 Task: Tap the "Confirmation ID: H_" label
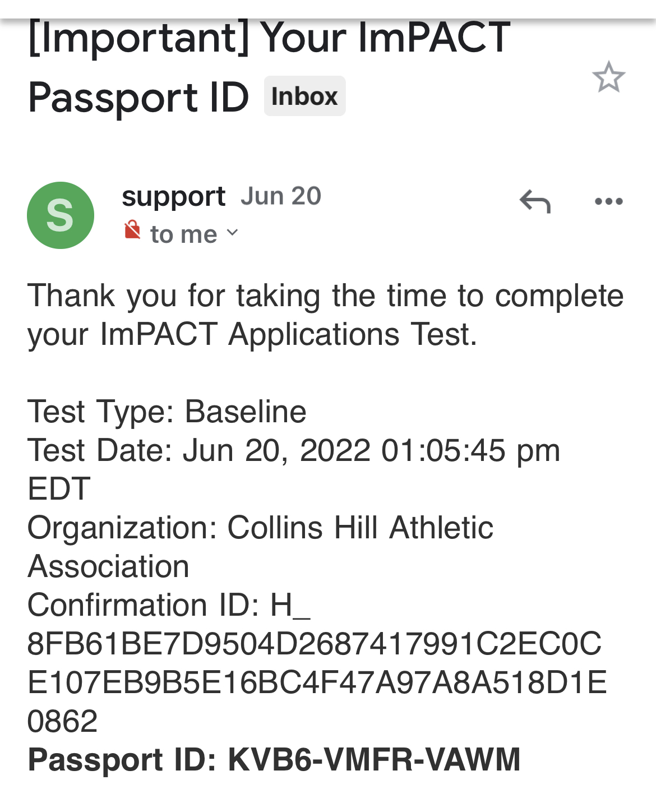click(x=169, y=605)
